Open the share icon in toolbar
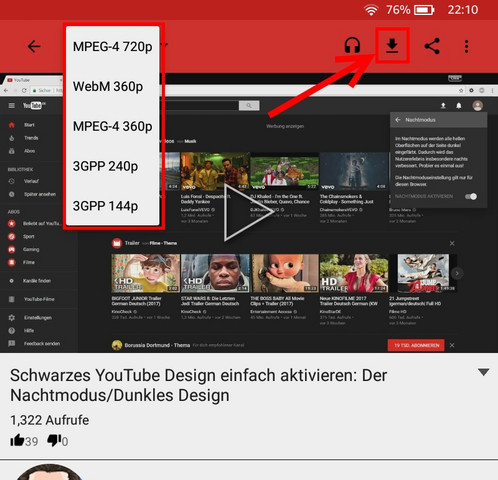The image size is (498, 480). [x=432, y=46]
